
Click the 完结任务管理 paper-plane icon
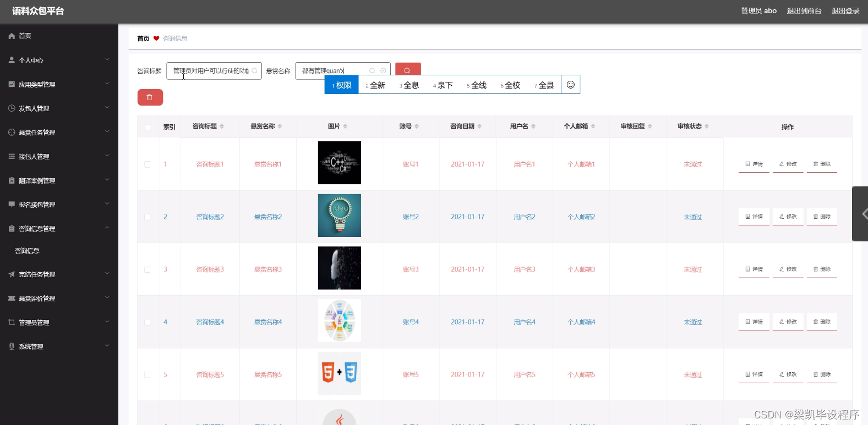pos(12,274)
